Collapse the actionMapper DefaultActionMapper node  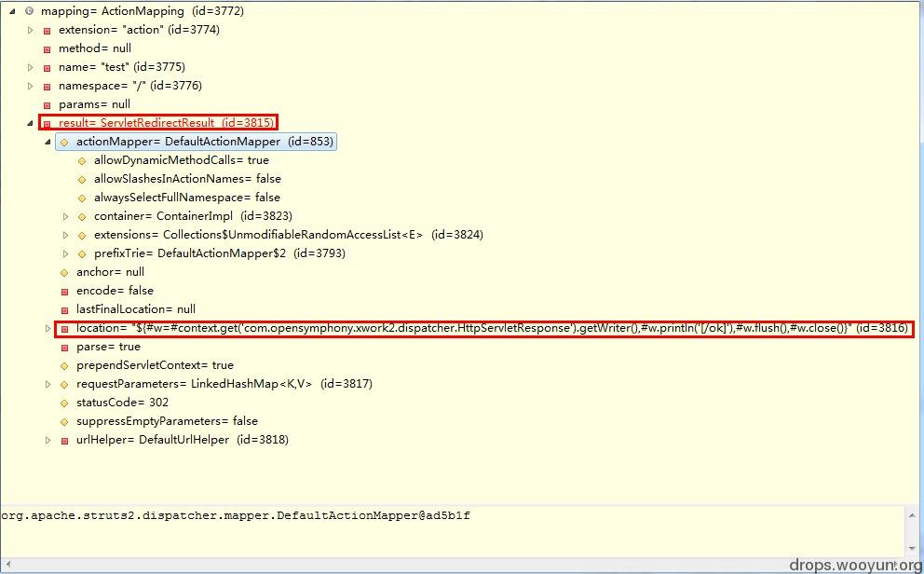click(x=48, y=142)
